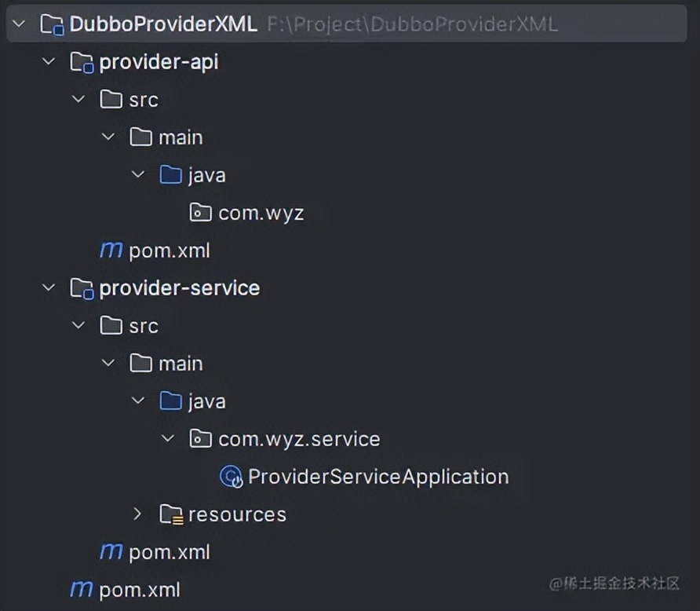Click the com.wyz package icon
The width and height of the screenshot is (700, 611).
point(200,212)
